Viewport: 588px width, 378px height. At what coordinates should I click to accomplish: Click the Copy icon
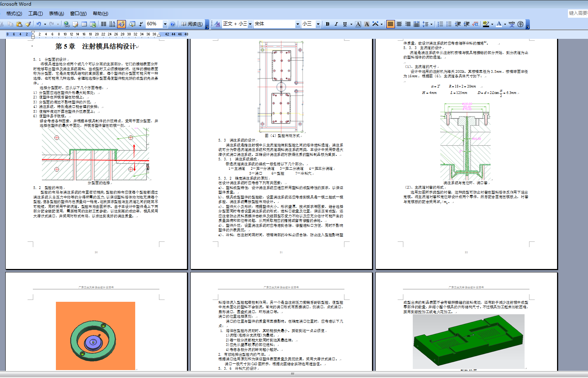(10, 24)
